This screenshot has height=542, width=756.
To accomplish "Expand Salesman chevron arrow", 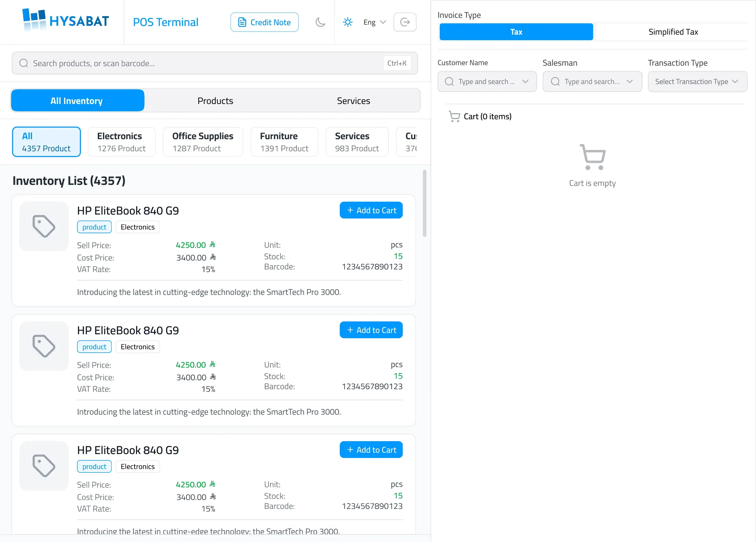I will pos(629,82).
